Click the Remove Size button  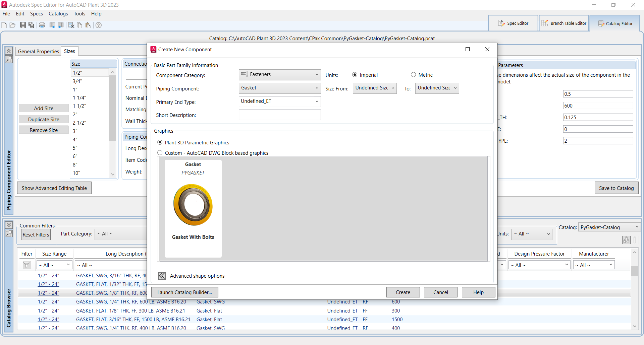click(x=44, y=130)
